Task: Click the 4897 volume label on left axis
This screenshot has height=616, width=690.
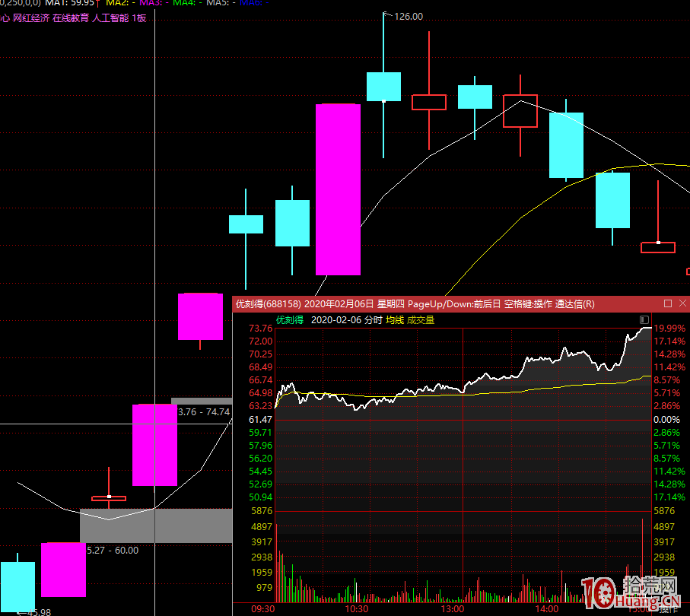Action: [262, 527]
